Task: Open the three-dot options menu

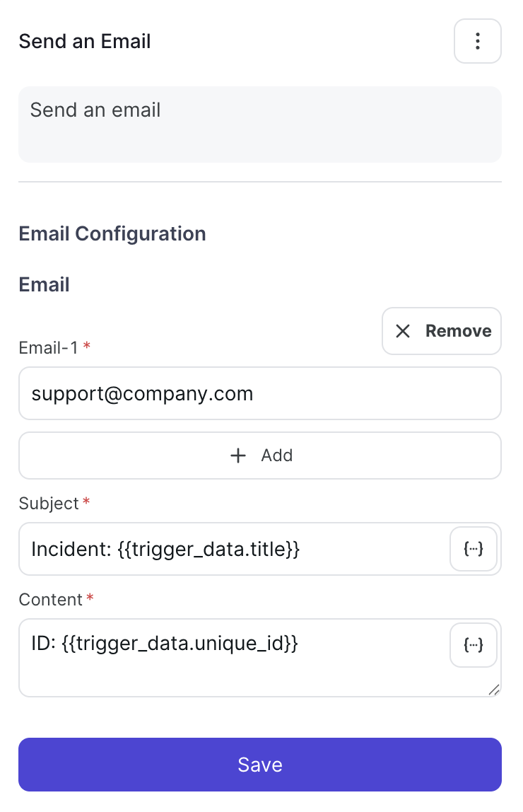Action: tap(477, 41)
